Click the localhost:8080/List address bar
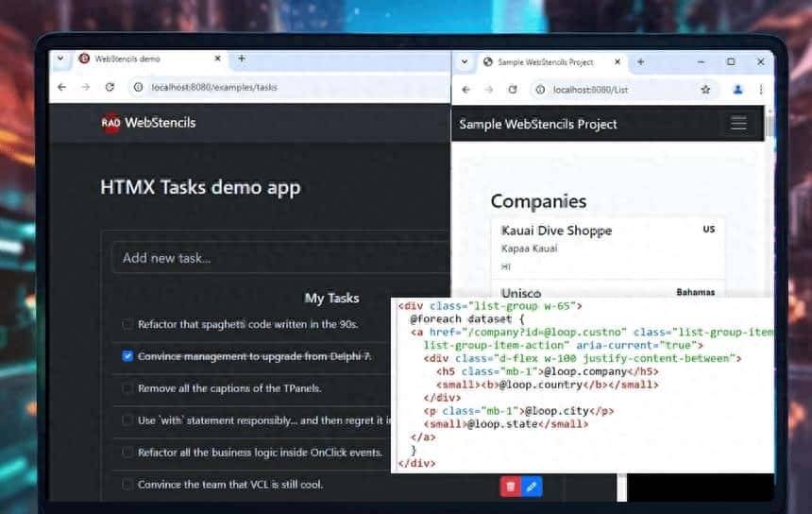The width and height of the screenshot is (812, 514). (x=623, y=90)
